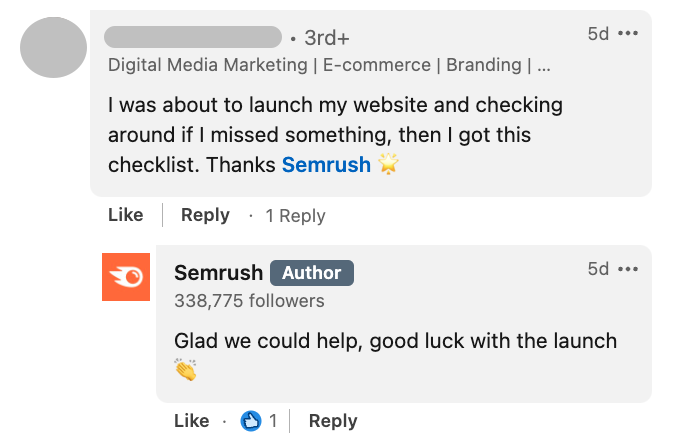Expand the '1 Reply' thread

click(295, 216)
